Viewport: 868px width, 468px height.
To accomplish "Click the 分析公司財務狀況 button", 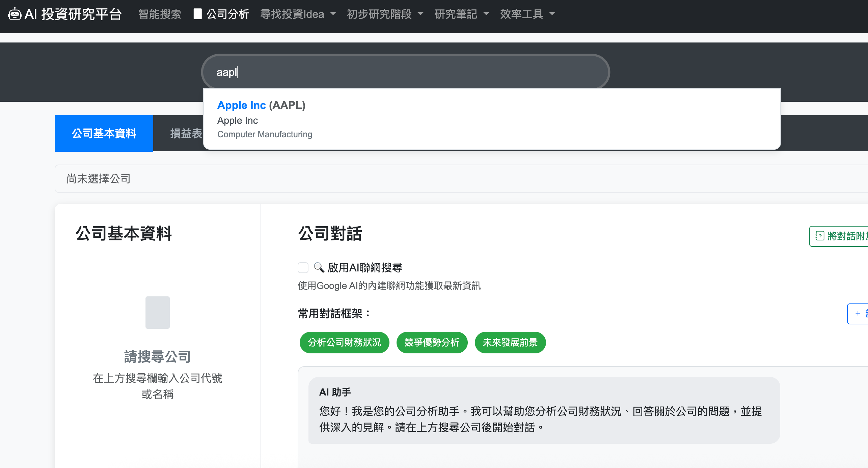I will (344, 343).
